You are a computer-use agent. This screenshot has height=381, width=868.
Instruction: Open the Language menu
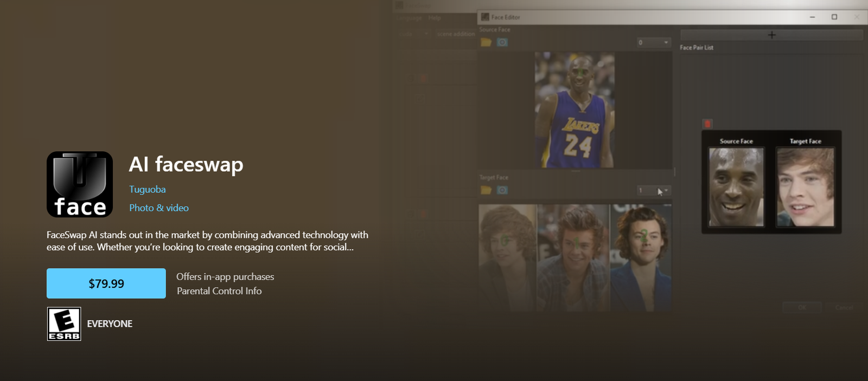coord(409,18)
